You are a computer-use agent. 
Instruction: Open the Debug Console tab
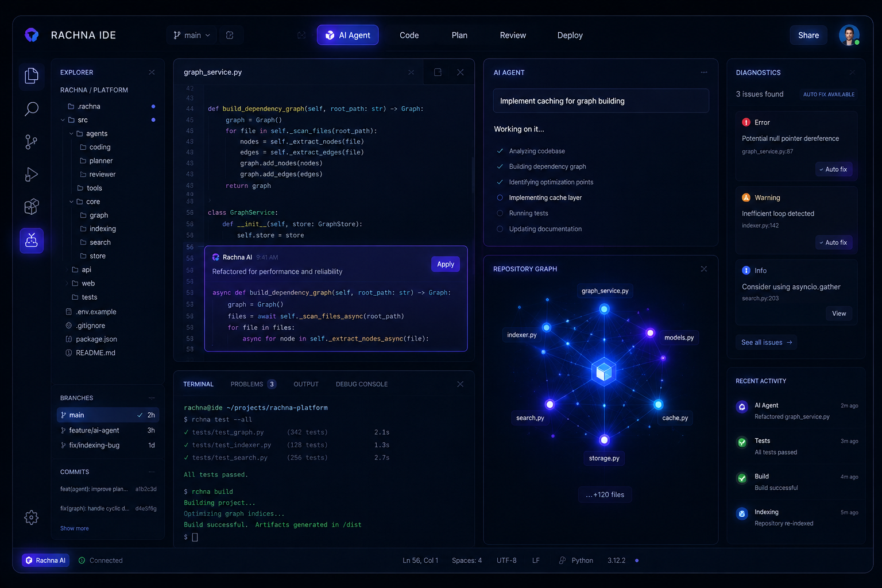click(362, 384)
